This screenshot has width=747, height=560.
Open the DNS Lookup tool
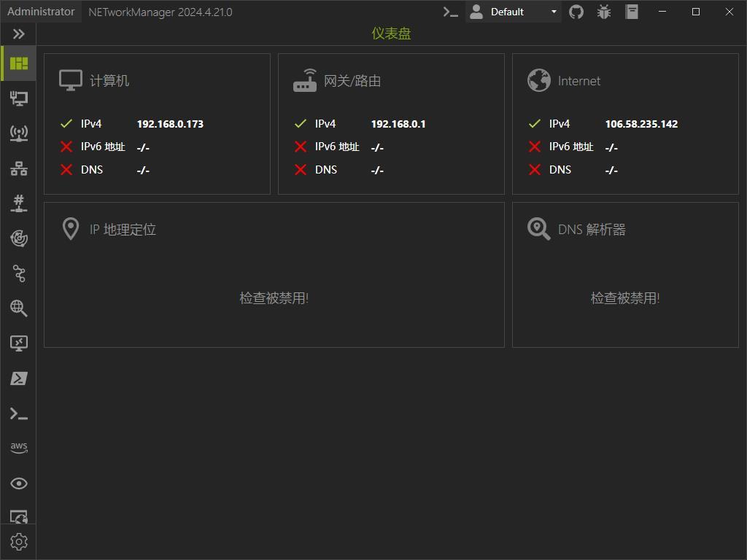(x=18, y=308)
